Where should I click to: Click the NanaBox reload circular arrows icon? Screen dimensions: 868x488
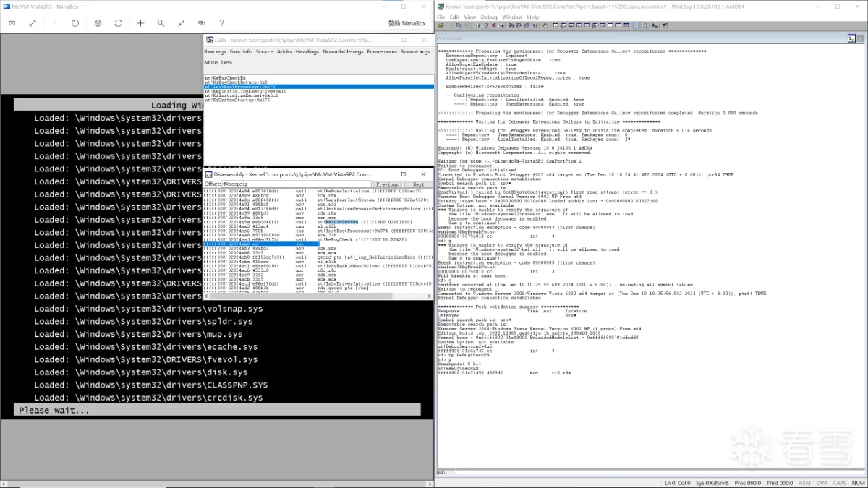pos(119,23)
